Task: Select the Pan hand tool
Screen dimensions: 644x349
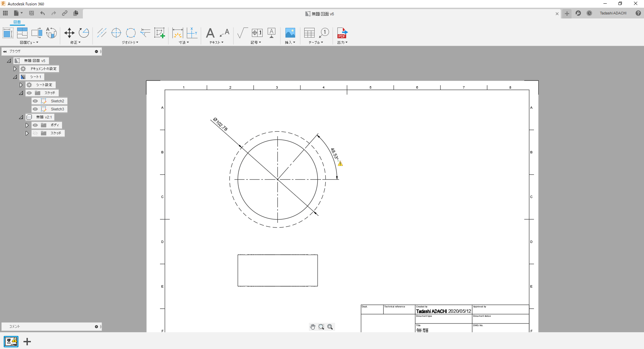Action: (313, 327)
